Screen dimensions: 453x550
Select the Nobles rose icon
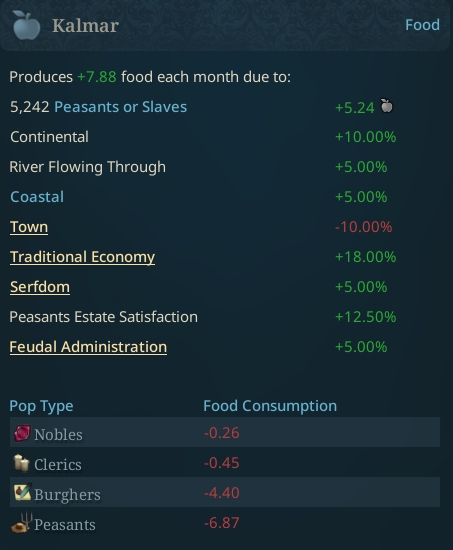pyautogui.click(x=22, y=433)
